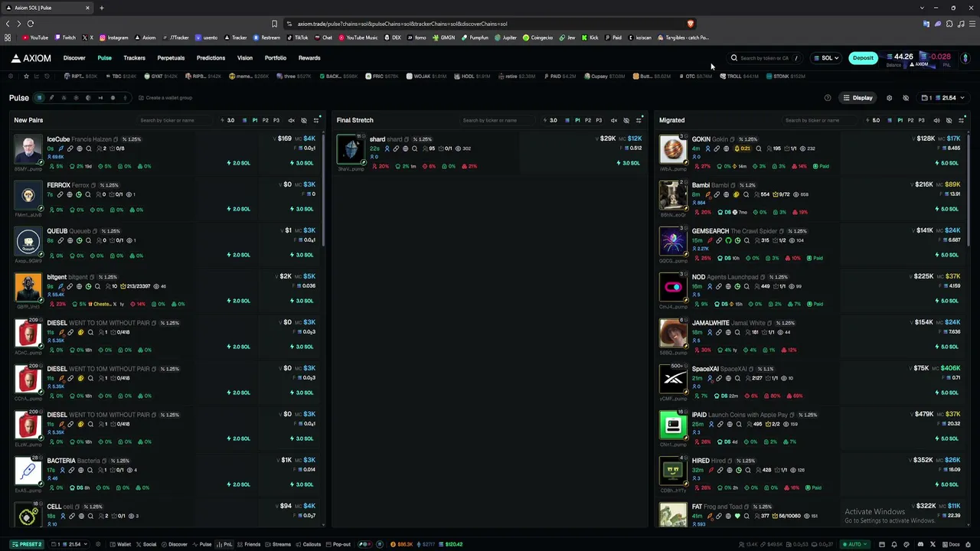This screenshot has height=551, width=980.
Task: Toggle hidden tokens eye-slash icon beside Display
Action: click(906, 98)
